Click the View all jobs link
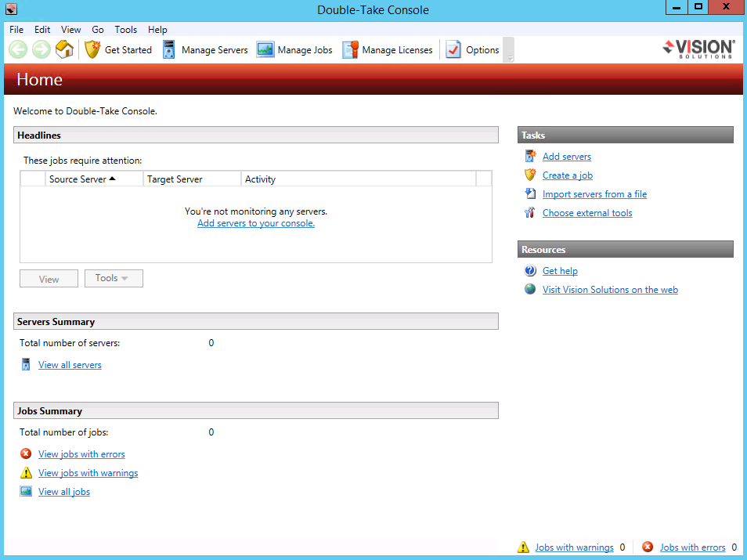Screen dimensions: 747x560 pyautogui.click(x=64, y=492)
